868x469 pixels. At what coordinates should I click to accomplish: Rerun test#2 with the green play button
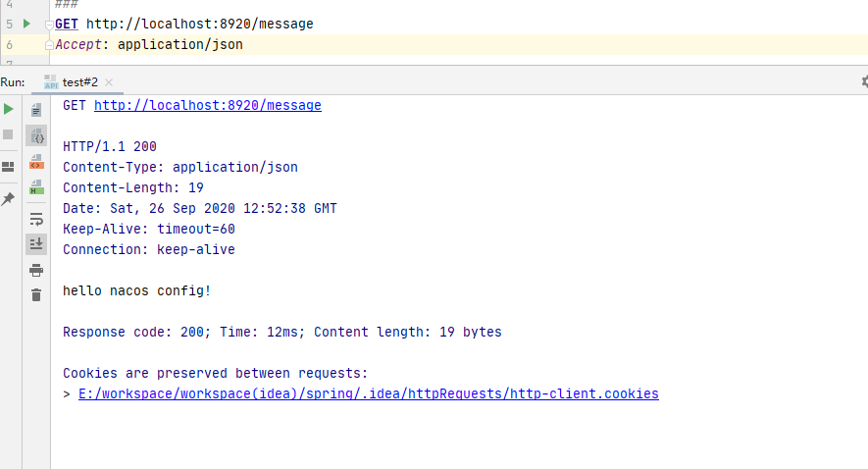(8, 109)
